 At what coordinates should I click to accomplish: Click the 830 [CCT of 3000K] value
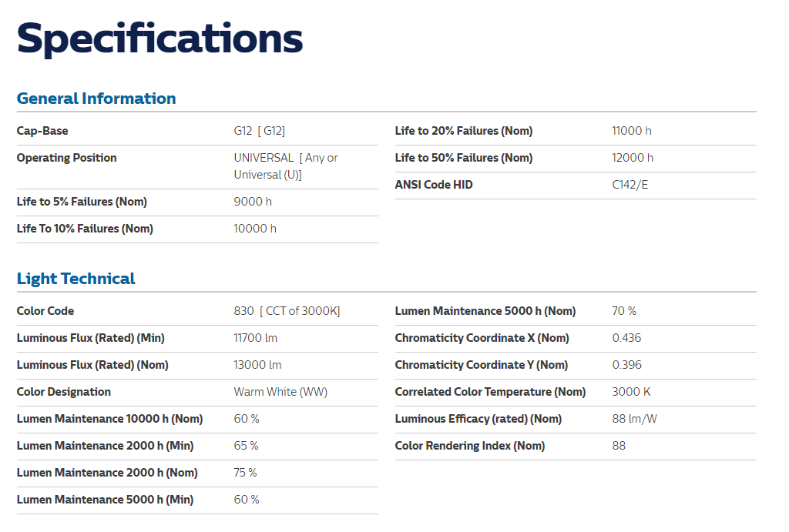287,311
